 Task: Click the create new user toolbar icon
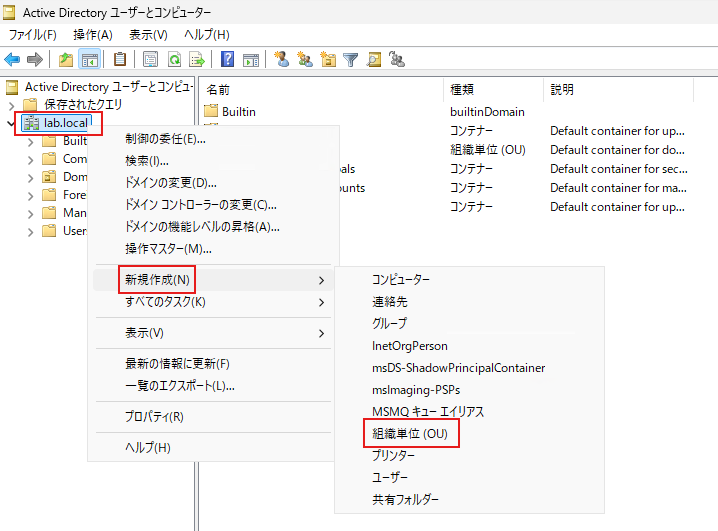283,59
